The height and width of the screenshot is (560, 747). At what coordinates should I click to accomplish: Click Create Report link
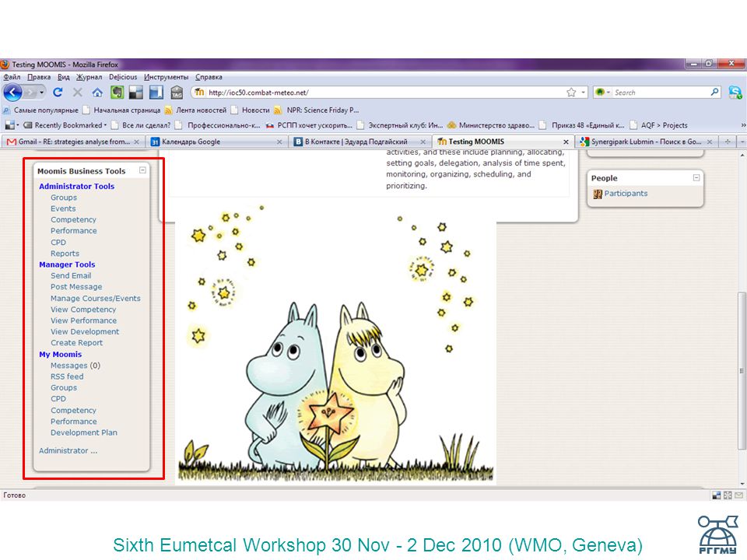click(76, 343)
